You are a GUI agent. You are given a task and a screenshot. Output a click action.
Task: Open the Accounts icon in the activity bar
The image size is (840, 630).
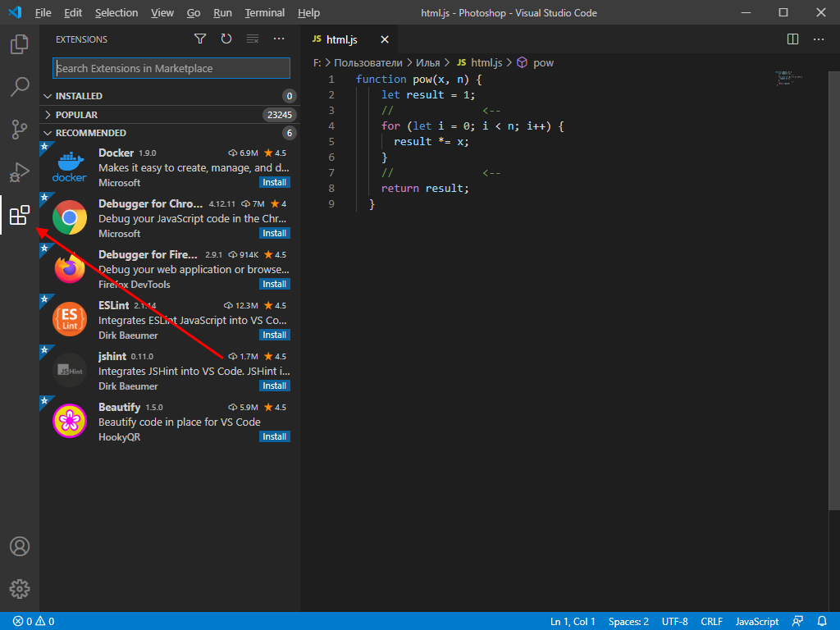tap(19, 546)
